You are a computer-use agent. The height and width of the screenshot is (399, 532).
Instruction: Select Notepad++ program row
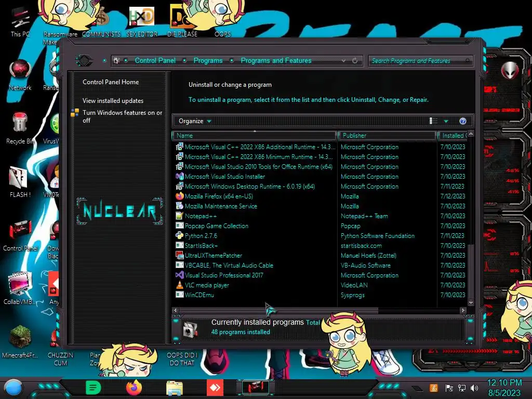[x=321, y=216]
